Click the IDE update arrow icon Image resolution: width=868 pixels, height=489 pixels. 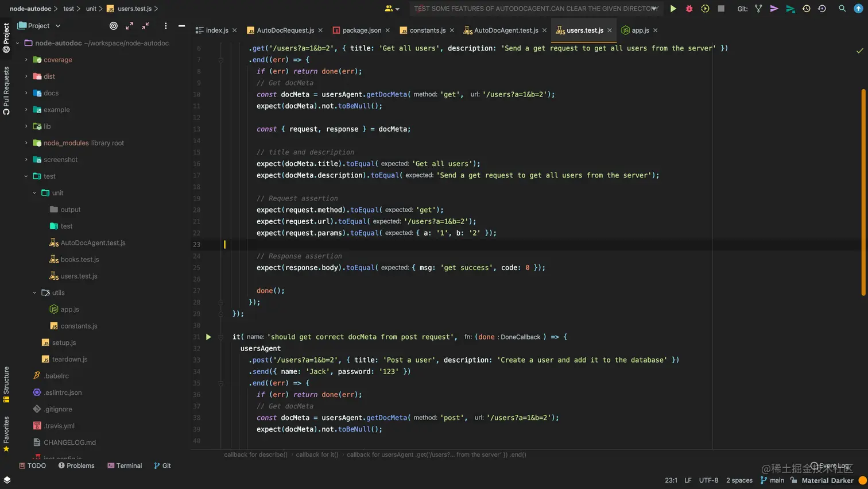coord(858,9)
